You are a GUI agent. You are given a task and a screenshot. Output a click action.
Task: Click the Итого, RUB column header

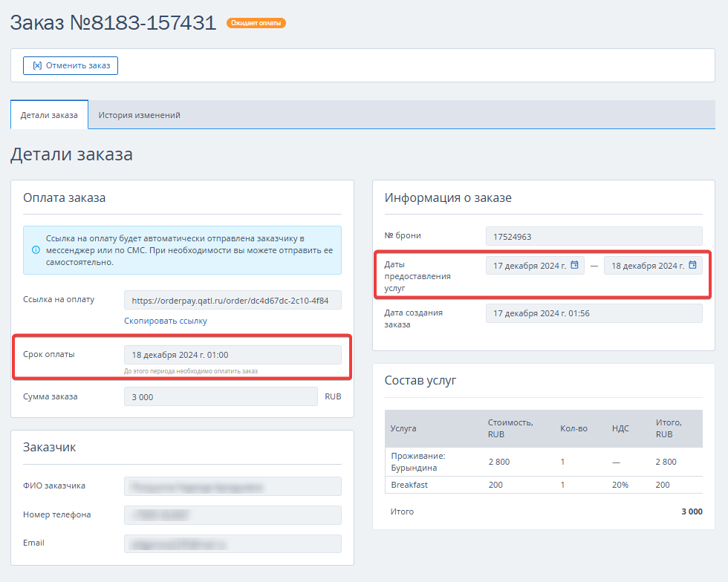coord(669,428)
